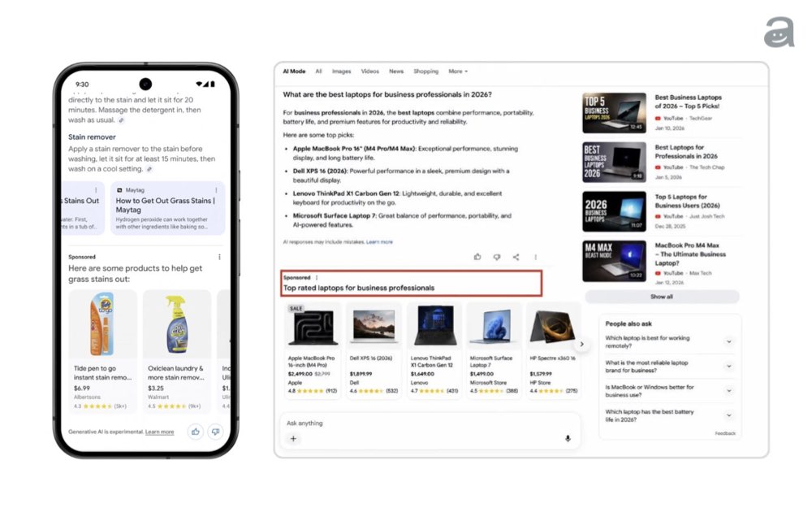The image size is (812, 508).
Task: Open the Lenovo ThinkPad X1 Carbon product image
Action: (434, 326)
